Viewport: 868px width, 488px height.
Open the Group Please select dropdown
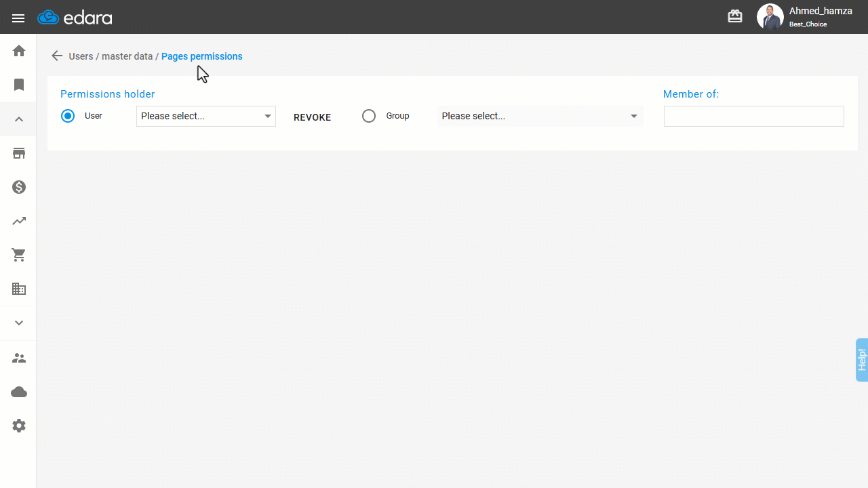tap(540, 116)
